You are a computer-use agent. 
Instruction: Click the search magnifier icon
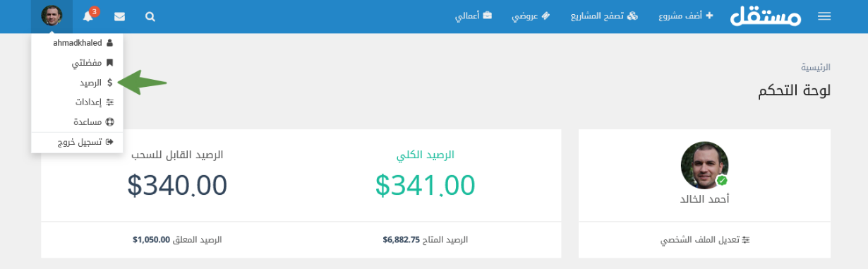click(x=150, y=16)
